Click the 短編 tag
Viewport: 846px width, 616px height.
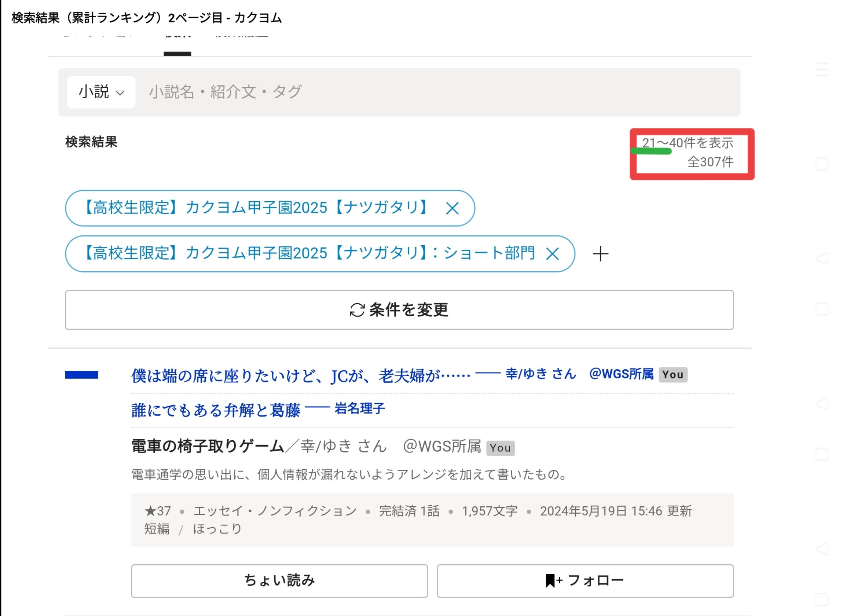coord(157,528)
